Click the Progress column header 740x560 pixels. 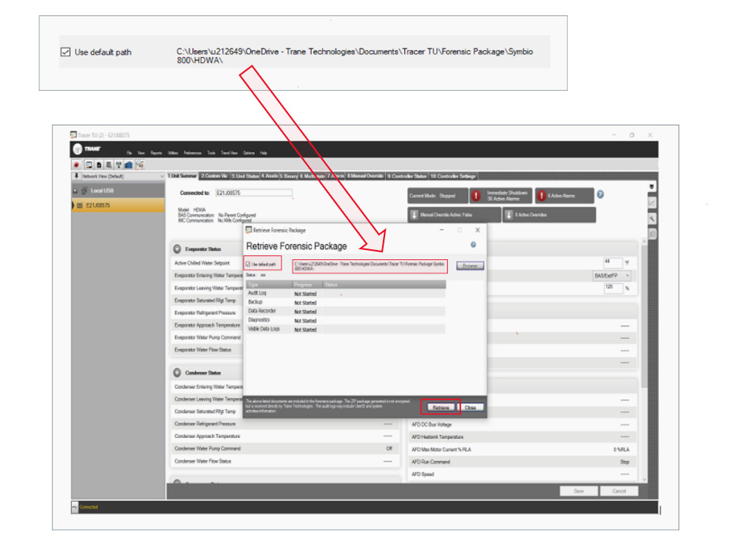(307, 284)
